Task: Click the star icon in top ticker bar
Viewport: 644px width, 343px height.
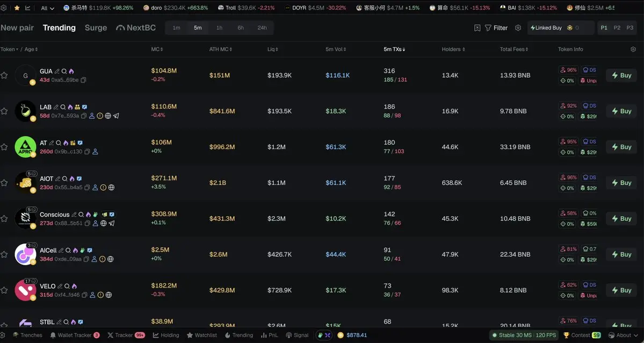Action: click(17, 8)
